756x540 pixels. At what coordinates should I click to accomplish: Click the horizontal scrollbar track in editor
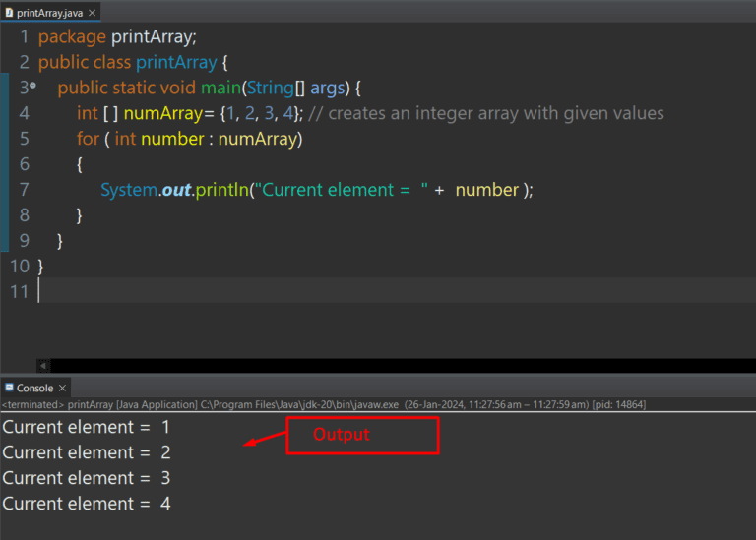394,366
